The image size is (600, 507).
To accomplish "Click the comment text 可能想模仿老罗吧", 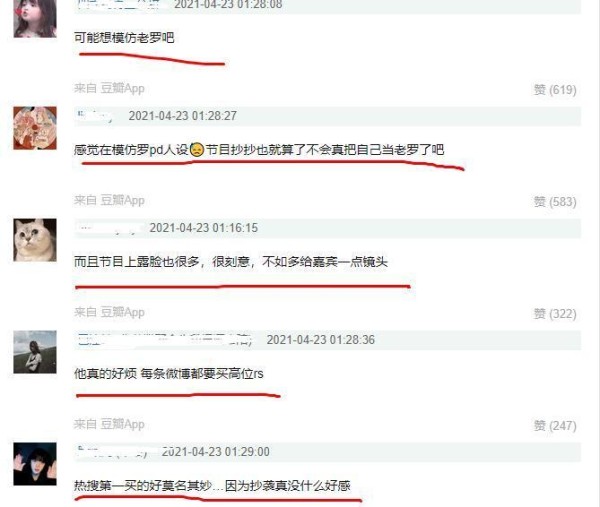I will pos(124,38).
